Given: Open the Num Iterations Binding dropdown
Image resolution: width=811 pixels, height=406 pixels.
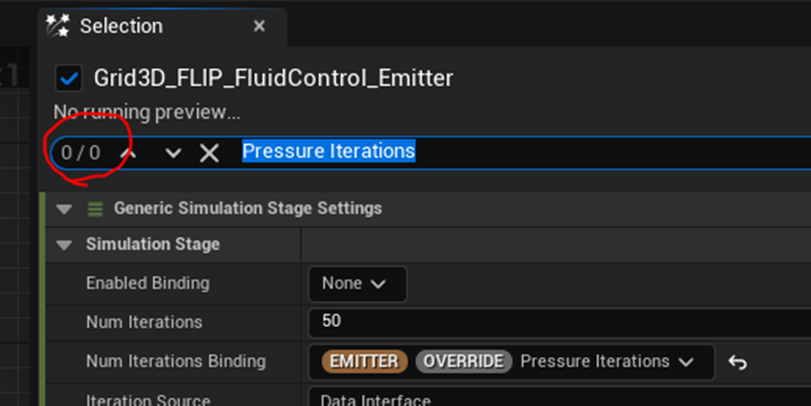Looking at the screenshot, I should pos(685,362).
